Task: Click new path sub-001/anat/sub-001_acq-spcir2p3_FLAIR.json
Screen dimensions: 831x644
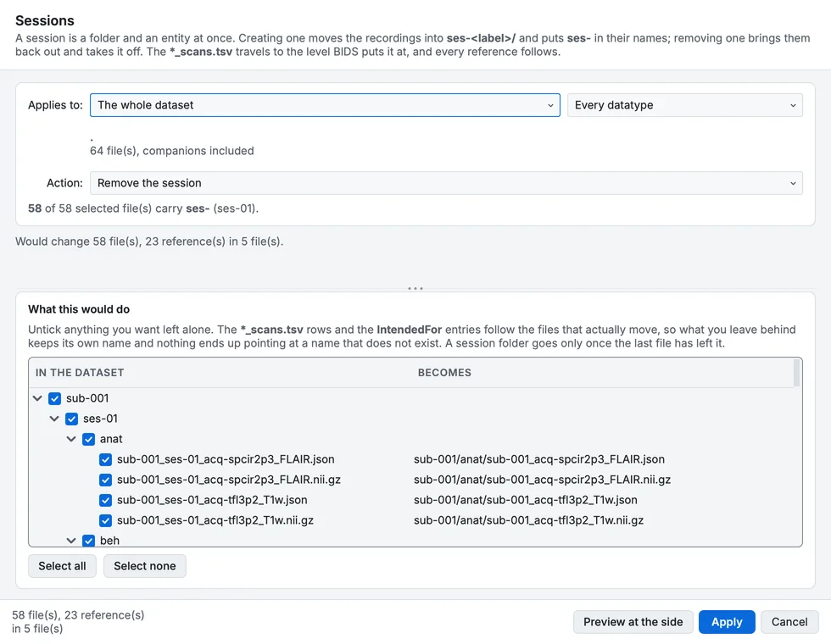Action: [x=539, y=459]
